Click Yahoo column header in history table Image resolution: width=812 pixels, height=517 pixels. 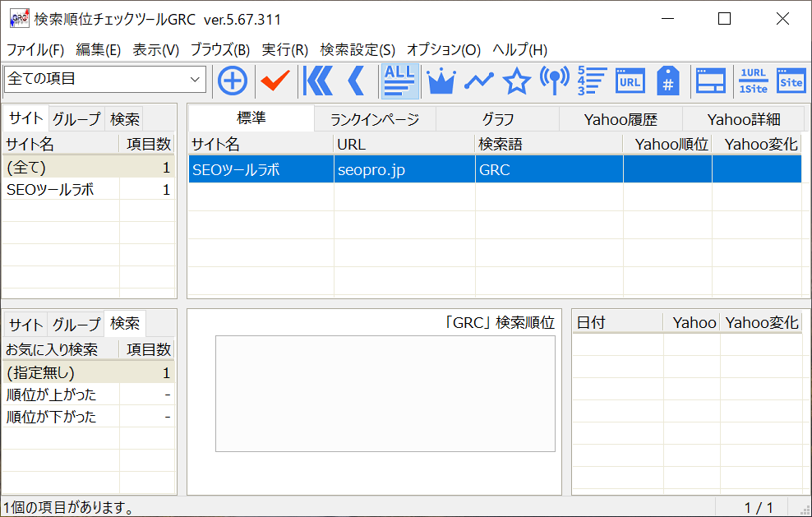(692, 323)
